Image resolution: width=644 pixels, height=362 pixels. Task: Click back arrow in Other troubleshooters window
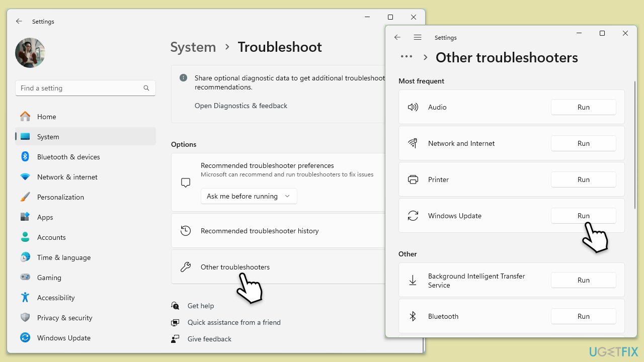tap(397, 37)
